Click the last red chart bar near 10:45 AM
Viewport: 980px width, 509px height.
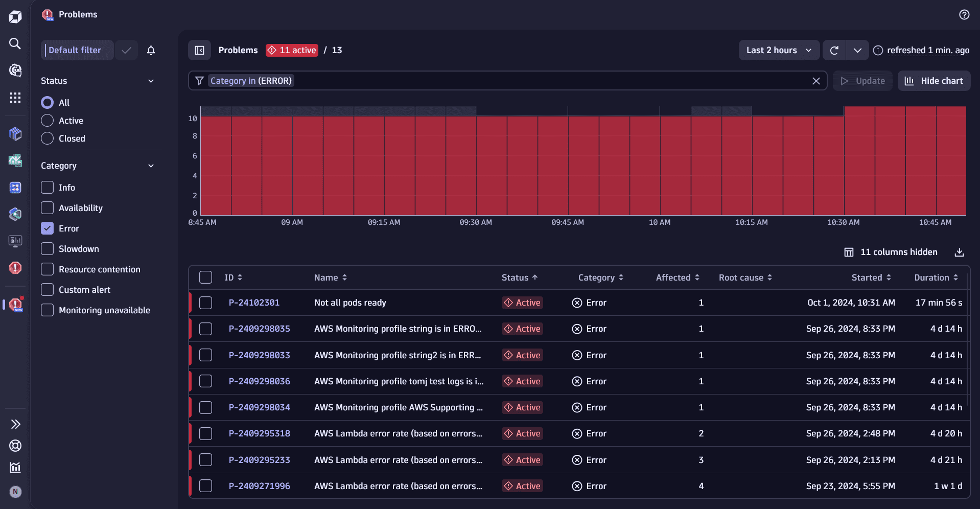click(951, 161)
